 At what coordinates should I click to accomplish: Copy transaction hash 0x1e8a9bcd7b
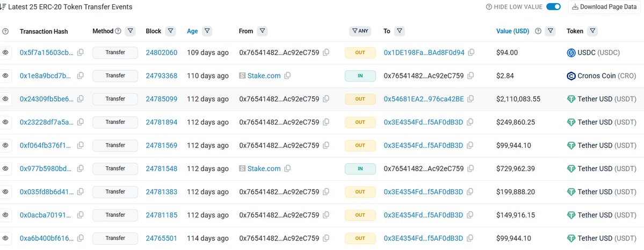[81, 76]
